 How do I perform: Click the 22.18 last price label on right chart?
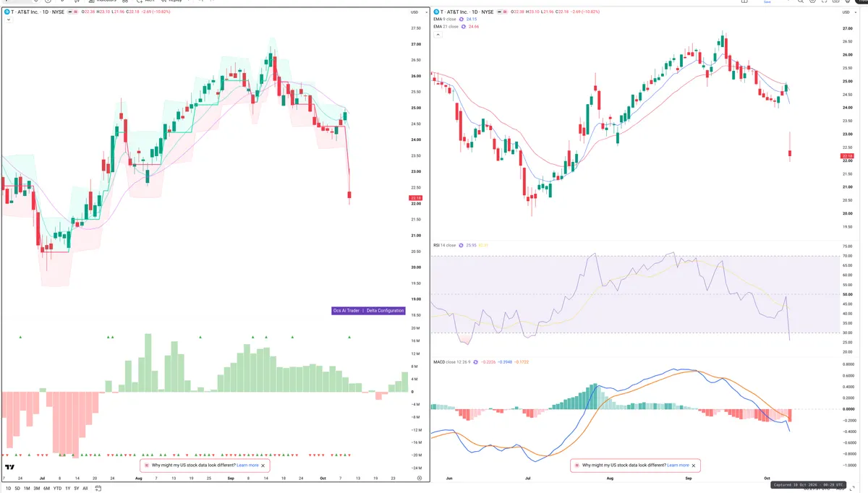tap(847, 156)
